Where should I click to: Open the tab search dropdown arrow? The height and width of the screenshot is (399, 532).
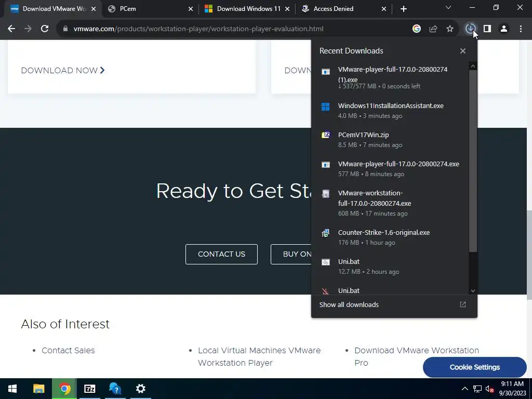tap(448, 7)
